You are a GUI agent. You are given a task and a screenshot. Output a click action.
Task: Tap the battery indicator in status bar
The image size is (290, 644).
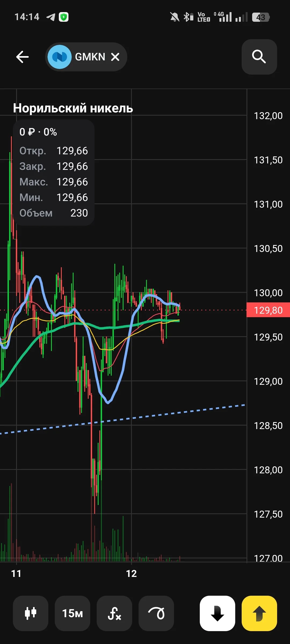point(261,17)
